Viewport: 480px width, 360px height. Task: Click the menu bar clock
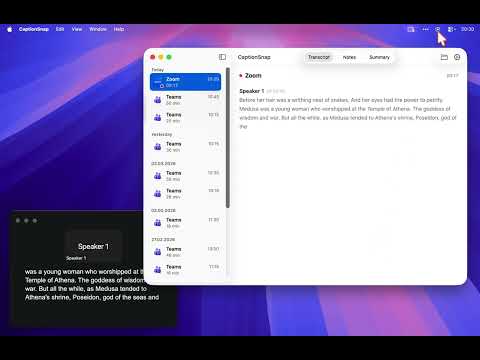coord(467,29)
